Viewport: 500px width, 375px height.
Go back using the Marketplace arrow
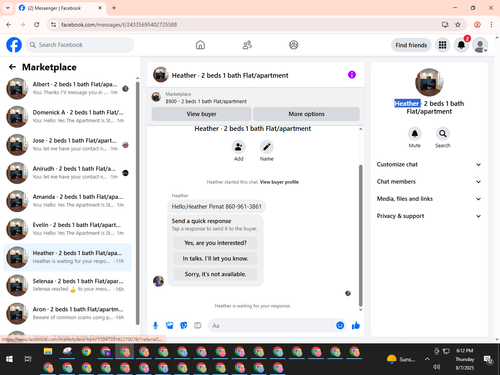coord(12,67)
